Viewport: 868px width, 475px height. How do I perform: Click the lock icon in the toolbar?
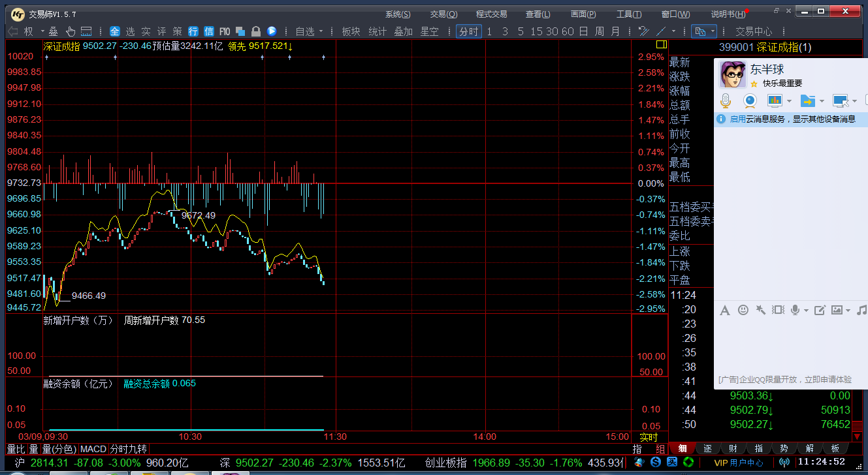coord(256,31)
